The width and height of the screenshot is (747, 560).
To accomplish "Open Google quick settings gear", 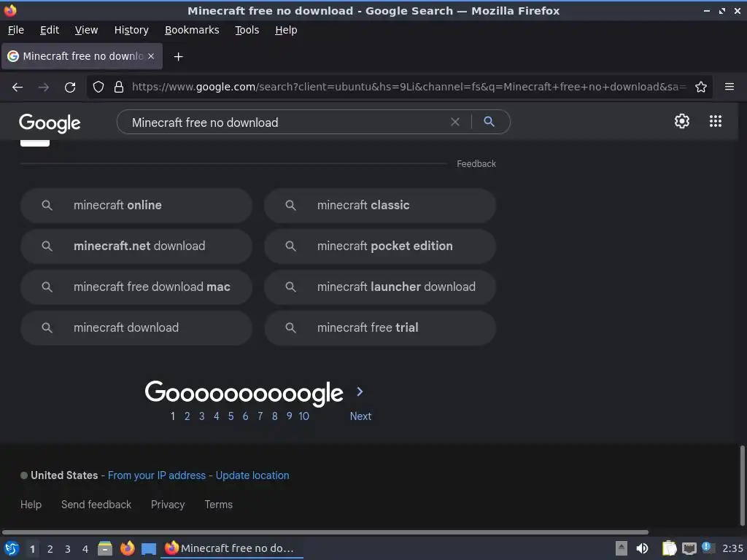I will (x=682, y=121).
